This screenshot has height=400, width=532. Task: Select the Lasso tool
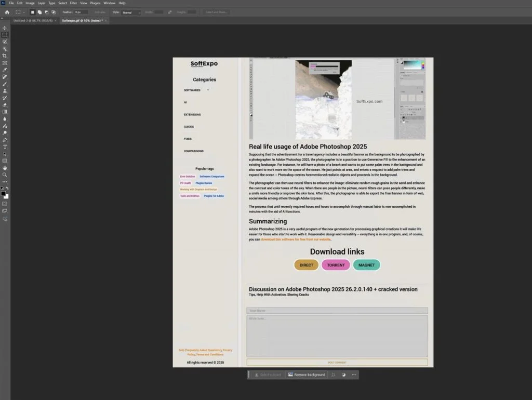(x=5, y=42)
